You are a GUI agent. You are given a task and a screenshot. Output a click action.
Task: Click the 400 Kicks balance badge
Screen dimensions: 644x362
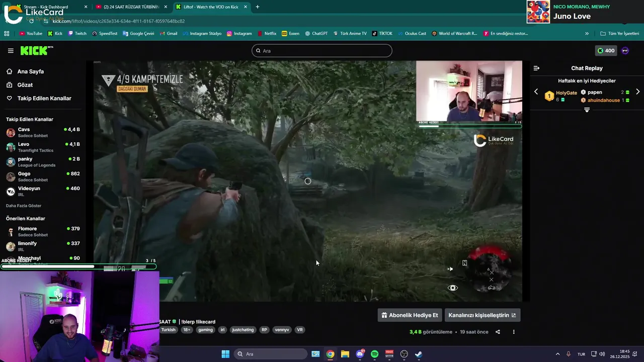[605, 51]
